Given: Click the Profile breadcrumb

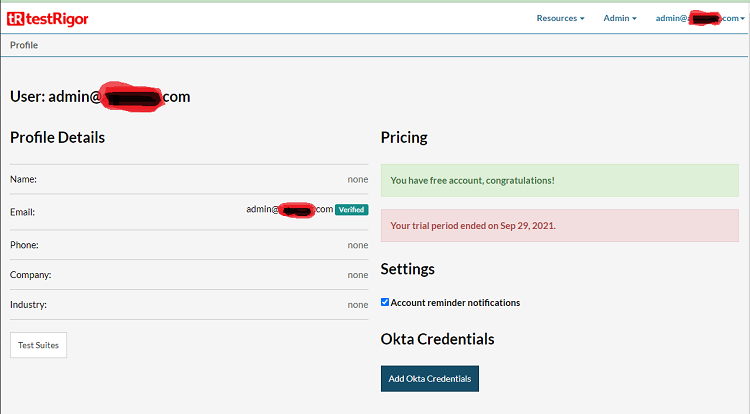Looking at the screenshot, I should pyautogui.click(x=25, y=45).
